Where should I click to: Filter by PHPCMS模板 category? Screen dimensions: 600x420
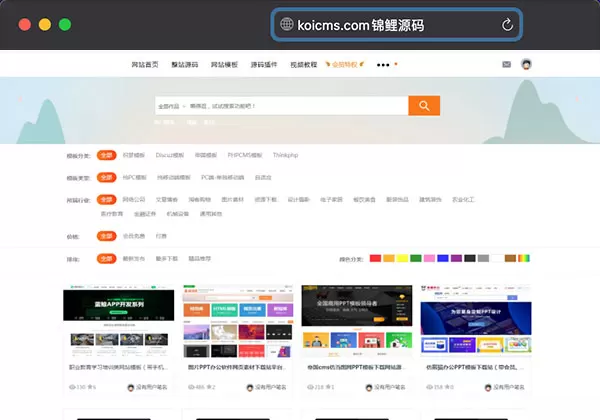tap(245, 155)
